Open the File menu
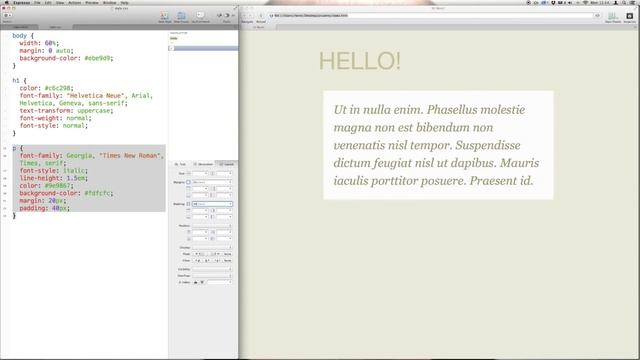 (37, 2)
